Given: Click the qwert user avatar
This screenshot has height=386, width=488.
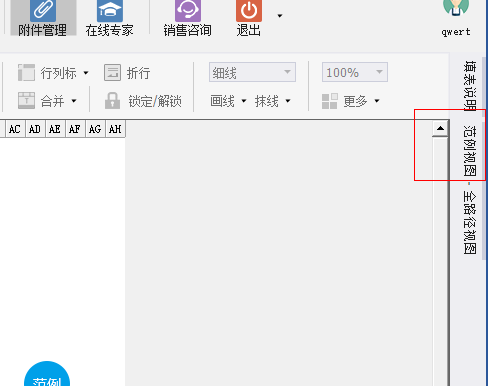Looking at the screenshot, I should [456, 8].
